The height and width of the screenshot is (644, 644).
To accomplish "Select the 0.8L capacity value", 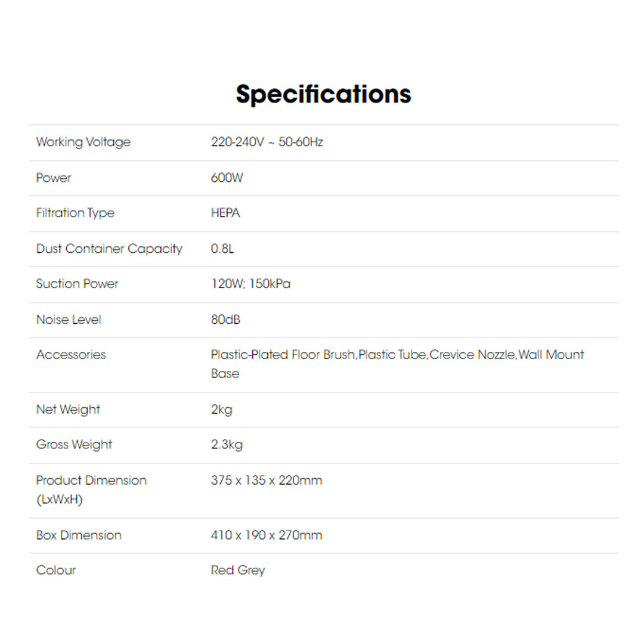I will [222, 249].
